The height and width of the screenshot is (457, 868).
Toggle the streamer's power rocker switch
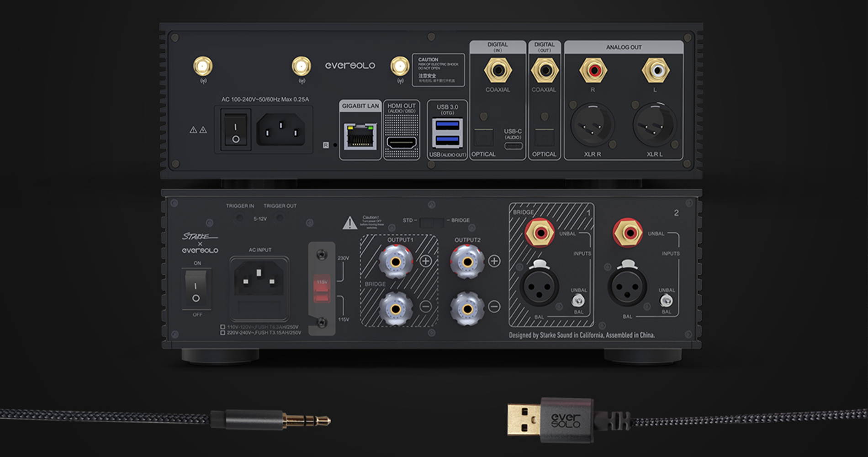click(x=236, y=130)
